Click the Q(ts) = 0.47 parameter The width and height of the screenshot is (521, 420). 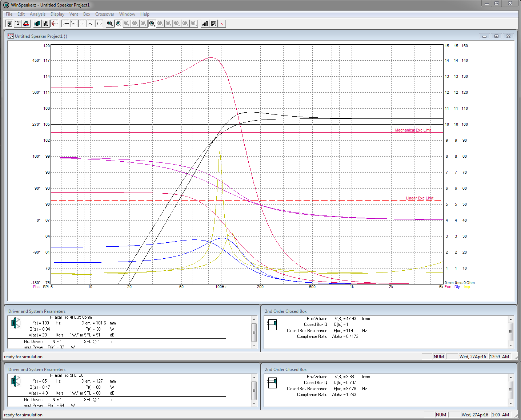(40, 387)
